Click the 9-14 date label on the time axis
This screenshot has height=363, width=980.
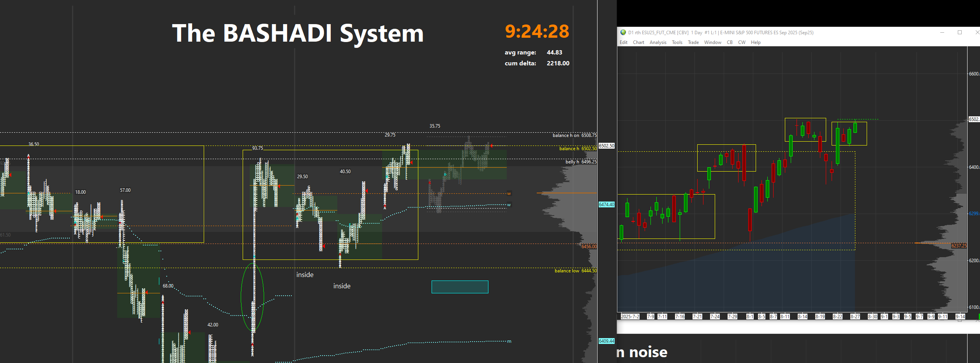coord(961,317)
